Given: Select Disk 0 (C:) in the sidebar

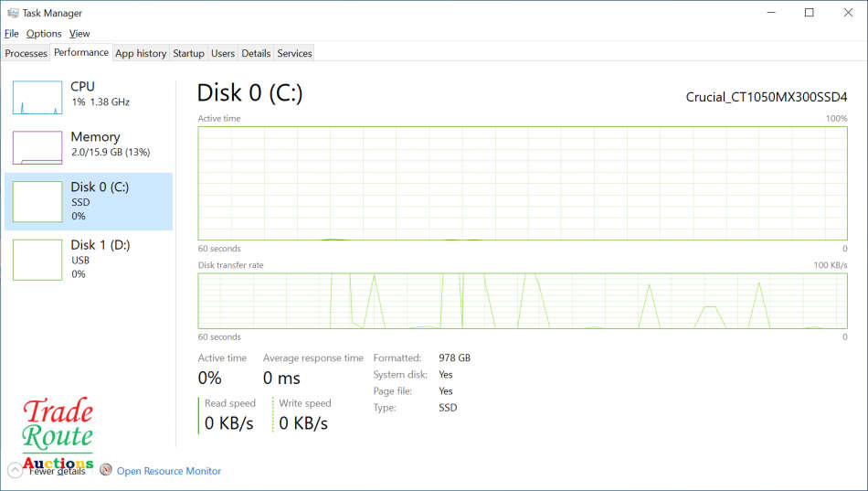Looking at the screenshot, I should [x=89, y=201].
